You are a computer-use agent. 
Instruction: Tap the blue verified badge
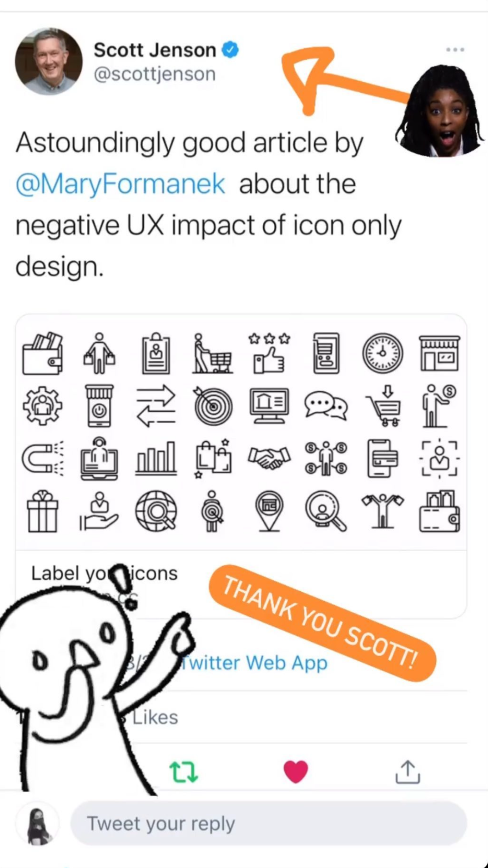(230, 50)
